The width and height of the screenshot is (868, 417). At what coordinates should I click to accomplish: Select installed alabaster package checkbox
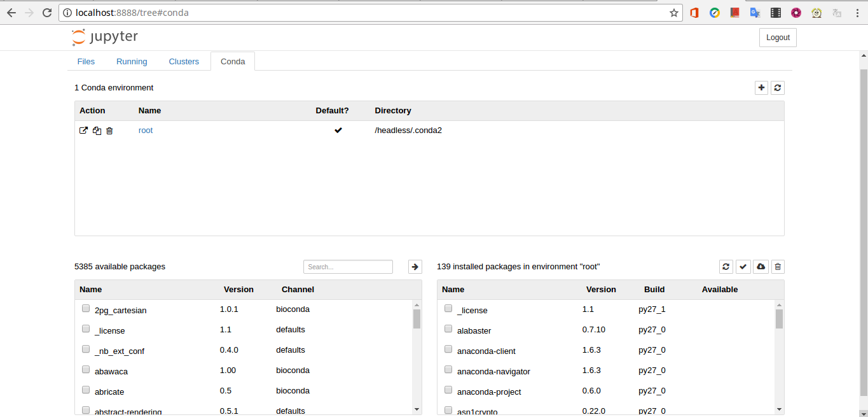click(x=448, y=329)
